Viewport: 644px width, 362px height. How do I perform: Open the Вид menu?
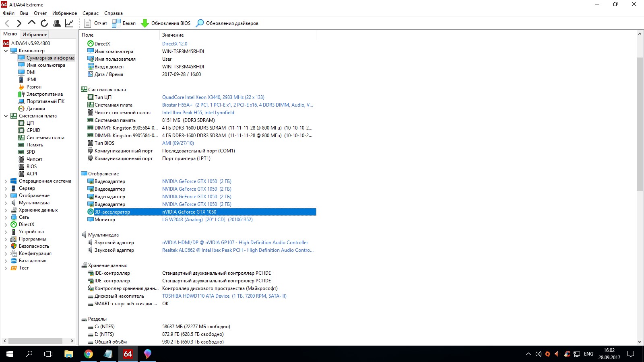[24, 13]
